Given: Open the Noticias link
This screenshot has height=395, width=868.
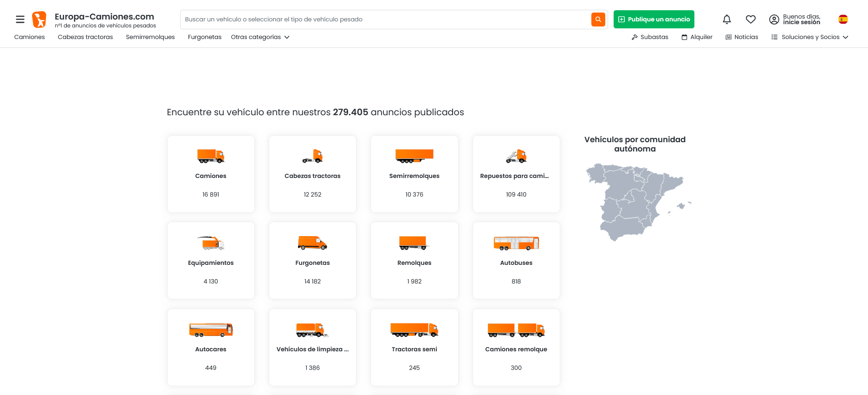Looking at the screenshot, I should (742, 37).
